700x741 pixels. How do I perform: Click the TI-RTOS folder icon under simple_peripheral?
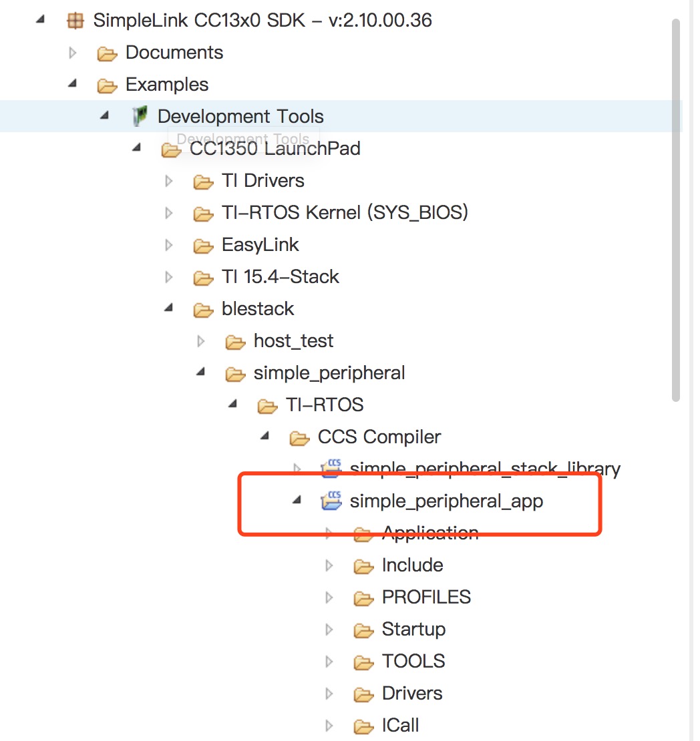pos(268,406)
